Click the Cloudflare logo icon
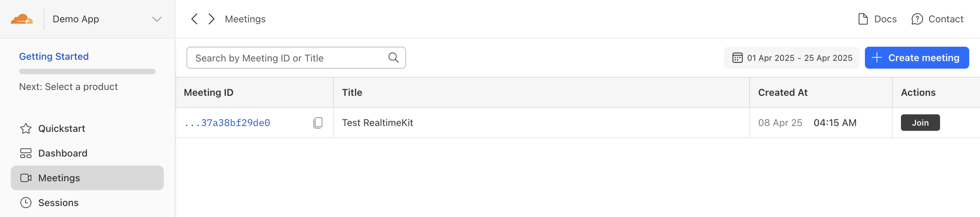The height and width of the screenshot is (217, 980). 22,19
